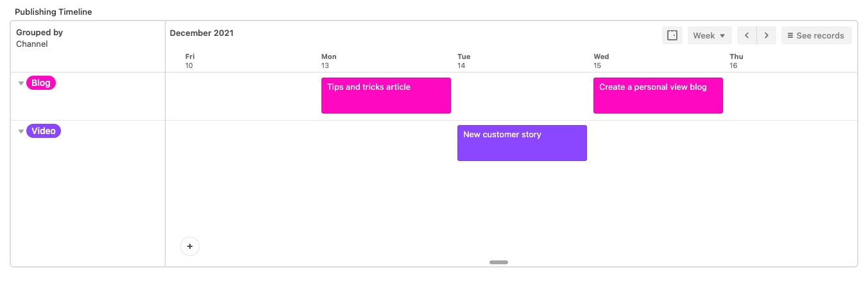Click the Thu 16 date header
This screenshot has height=288, width=868.
[736, 61]
